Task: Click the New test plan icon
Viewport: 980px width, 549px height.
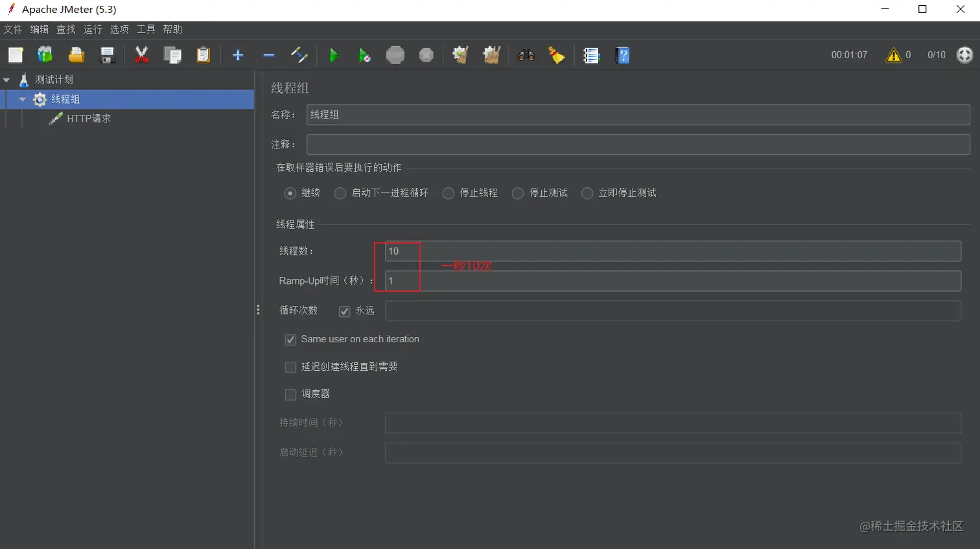Action: click(15, 55)
